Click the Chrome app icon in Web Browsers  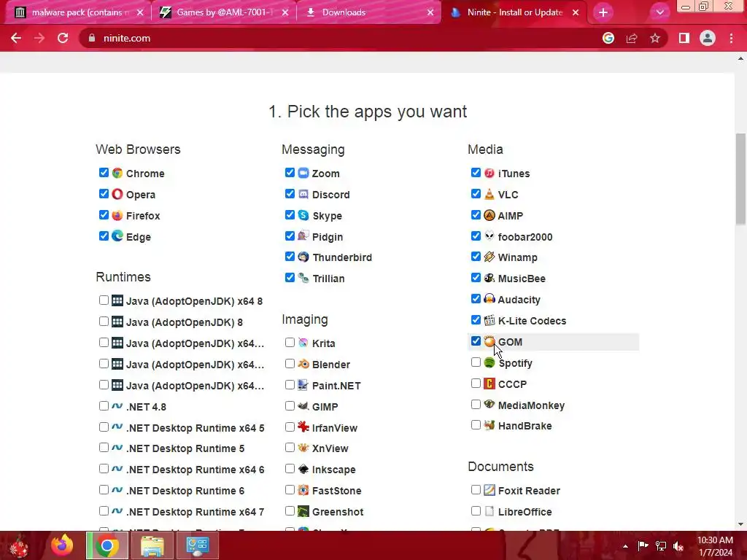pos(117,173)
